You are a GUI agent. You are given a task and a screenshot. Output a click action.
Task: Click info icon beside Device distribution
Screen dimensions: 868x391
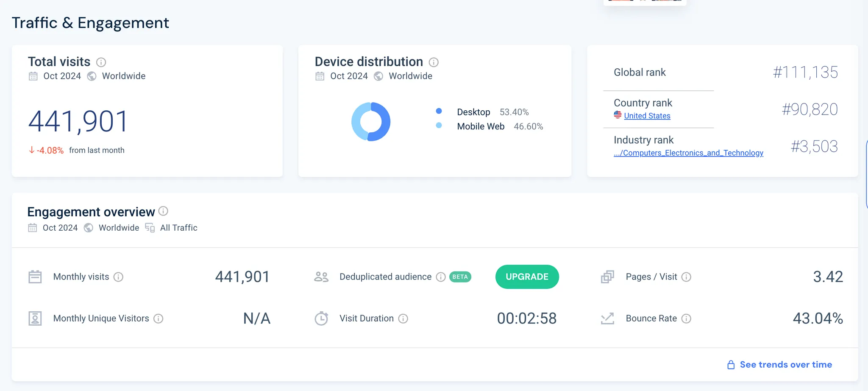point(433,62)
